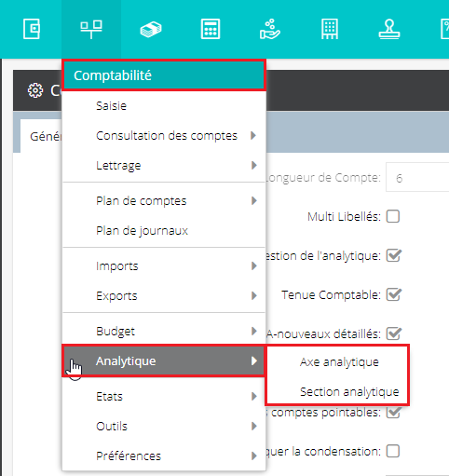Uncheck the Tenue Comptable checkbox
Screen dimensions: 449x476
[x=393, y=294]
